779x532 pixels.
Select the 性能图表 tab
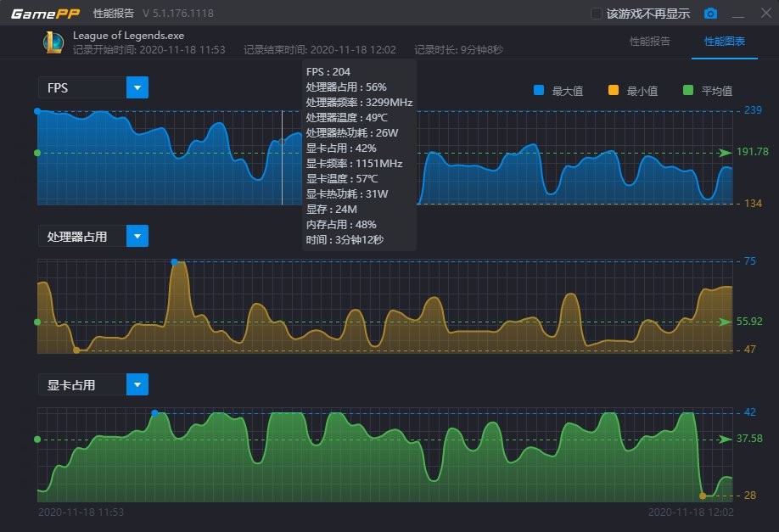pyautogui.click(x=725, y=42)
